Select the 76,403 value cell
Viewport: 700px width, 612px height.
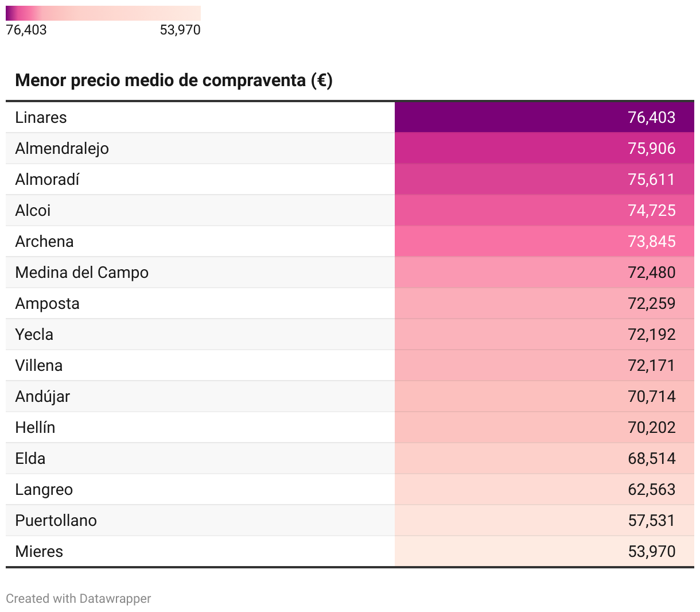point(545,118)
